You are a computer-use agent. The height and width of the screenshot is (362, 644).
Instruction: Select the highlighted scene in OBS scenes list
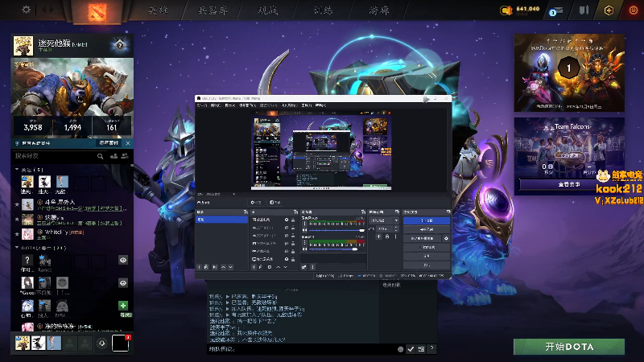222,220
